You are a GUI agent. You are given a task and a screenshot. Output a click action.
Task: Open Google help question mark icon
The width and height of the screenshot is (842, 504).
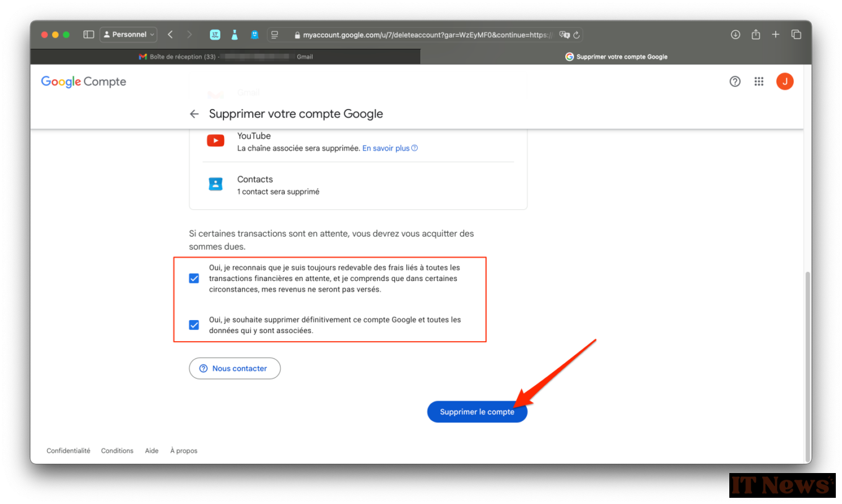(x=735, y=81)
